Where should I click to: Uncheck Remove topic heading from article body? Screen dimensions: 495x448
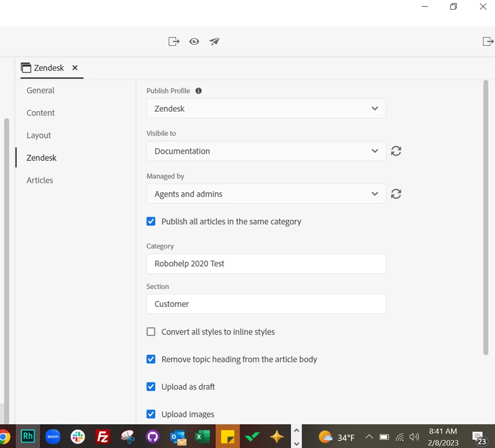pyautogui.click(x=151, y=359)
